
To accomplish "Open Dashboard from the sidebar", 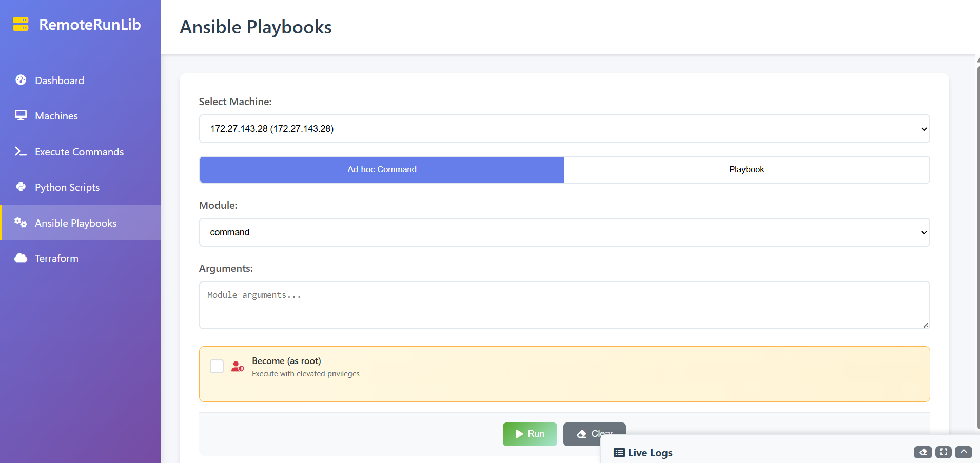I will click(x=80, y=80).
